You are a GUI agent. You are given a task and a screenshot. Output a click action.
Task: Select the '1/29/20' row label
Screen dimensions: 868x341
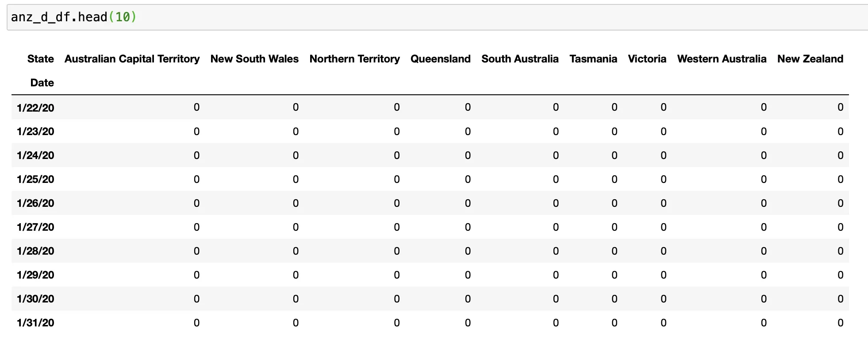[x=35, y=275]
